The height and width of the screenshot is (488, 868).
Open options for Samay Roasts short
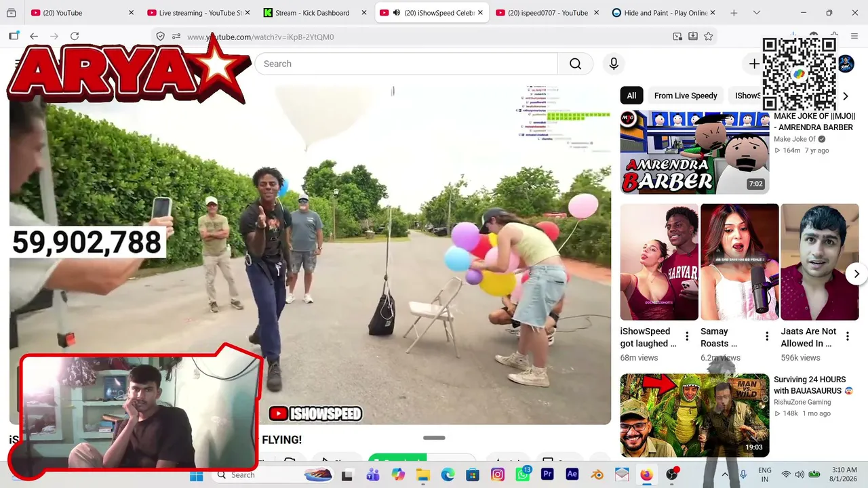[x=767, y=337]
